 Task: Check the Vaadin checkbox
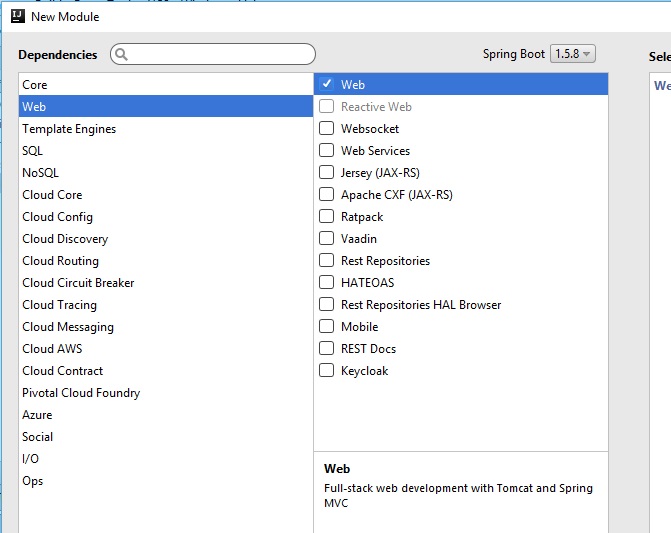point(327,238)
